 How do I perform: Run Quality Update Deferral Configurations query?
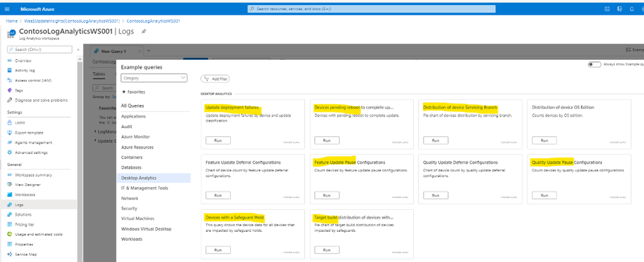click(x=435, y=196)
